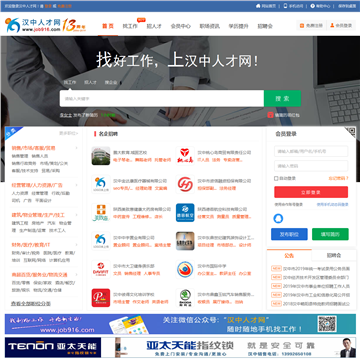Expand the 财务/医疗/教育/IT category arrow
360x360 pixels.
click(x=76, y=245)
